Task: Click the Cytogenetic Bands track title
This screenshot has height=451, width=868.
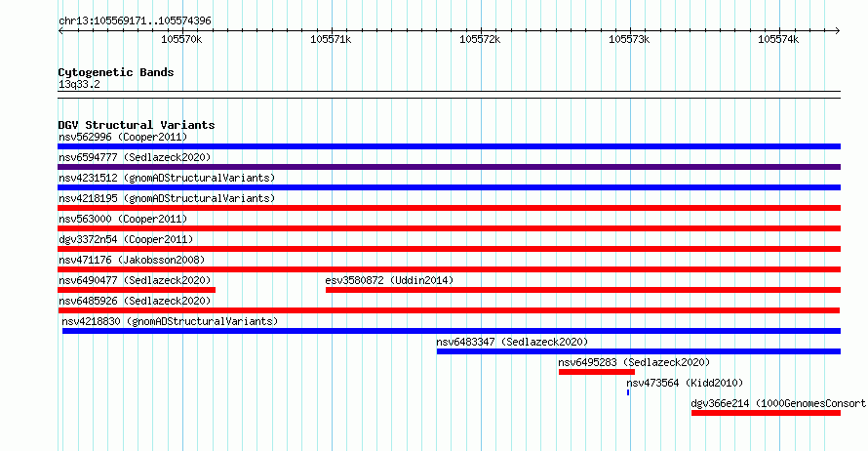Action: pos(116,72)
